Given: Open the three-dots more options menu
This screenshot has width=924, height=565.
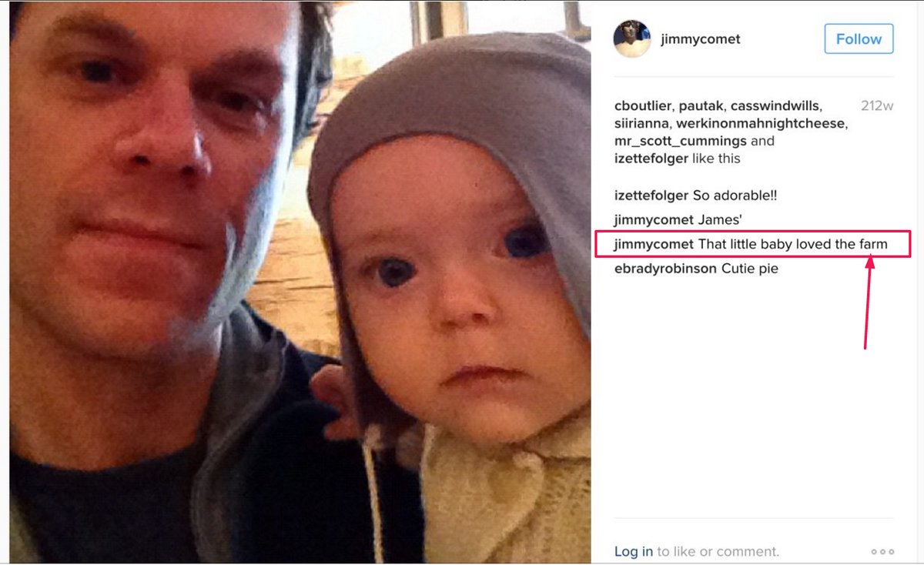Looking at the screenshot, I should [882, 551].
